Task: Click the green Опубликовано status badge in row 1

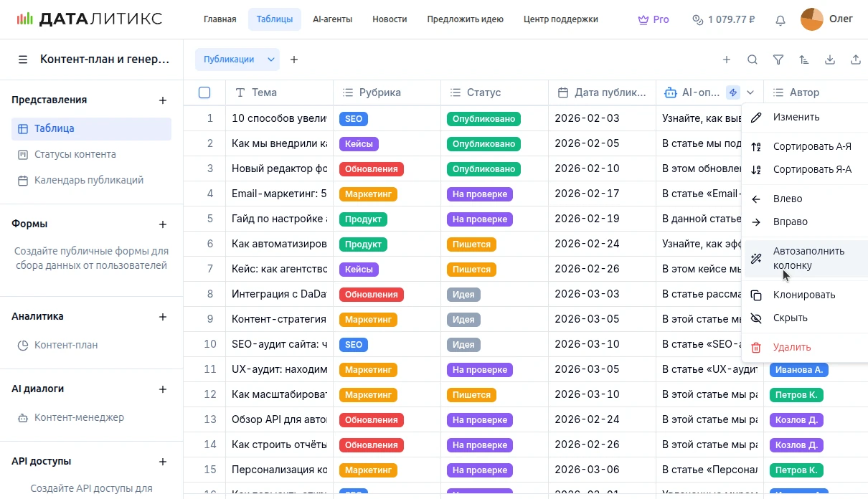Action: click(483, 118)
